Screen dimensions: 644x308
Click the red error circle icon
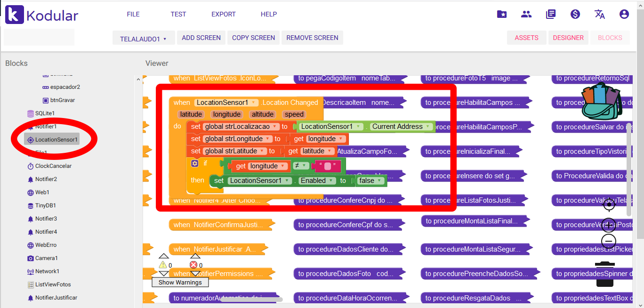[193, 265]
